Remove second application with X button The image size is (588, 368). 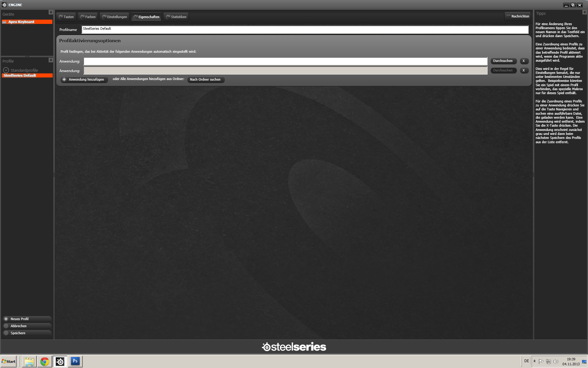pyautogui.click(x=524, y=71)
